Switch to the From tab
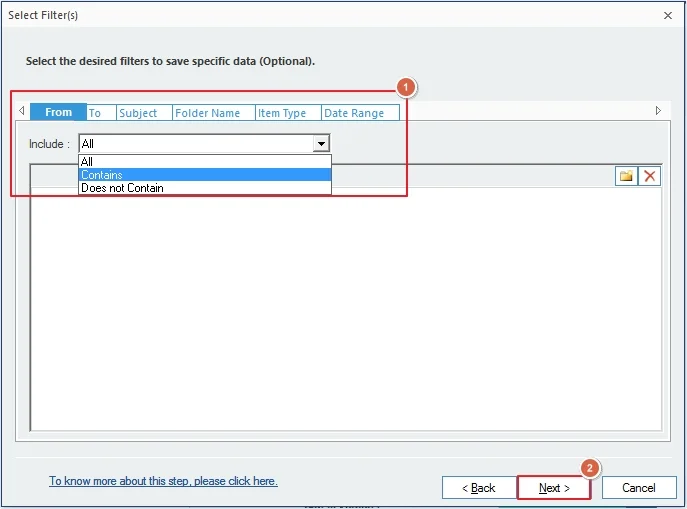Viewport: 687px width, 509px height. 58,112
